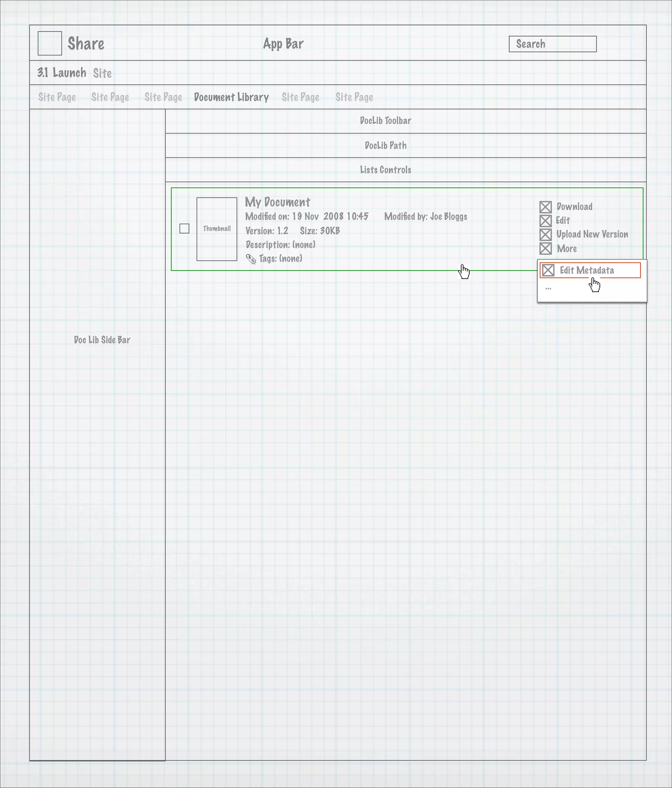Viewport: 672px width, 788px height.
Task: Open the first Site Page tab
Action: [57, 98]
